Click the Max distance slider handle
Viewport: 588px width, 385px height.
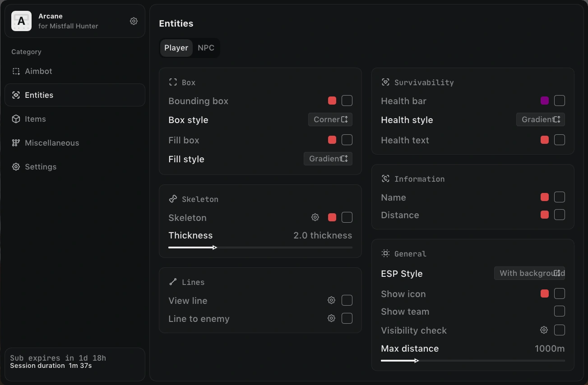(x=417, y=361)
